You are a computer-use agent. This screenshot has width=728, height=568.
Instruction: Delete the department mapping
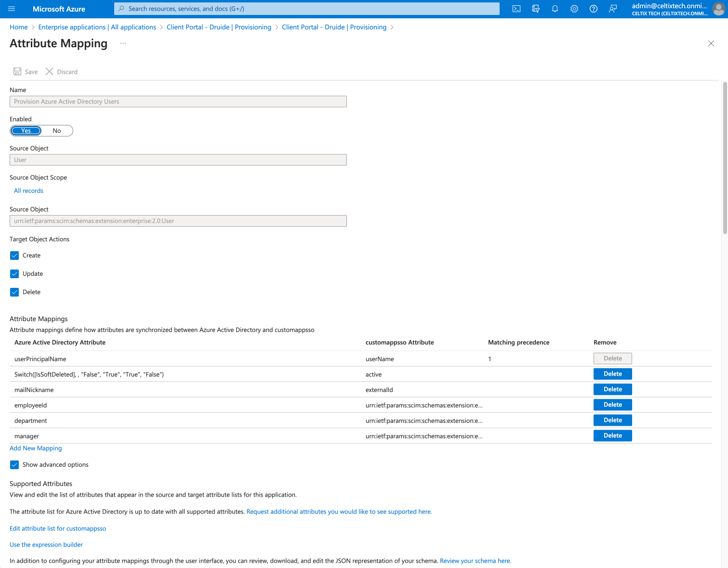pyautogui.click(x=612, y=420)
